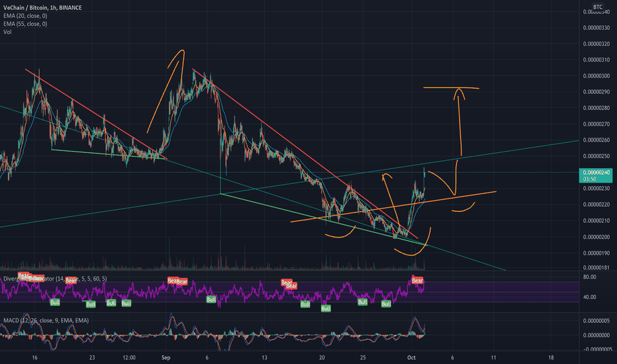Click the VeChain / Bitcoin, 1h, BINANCE title

(42, 7)
